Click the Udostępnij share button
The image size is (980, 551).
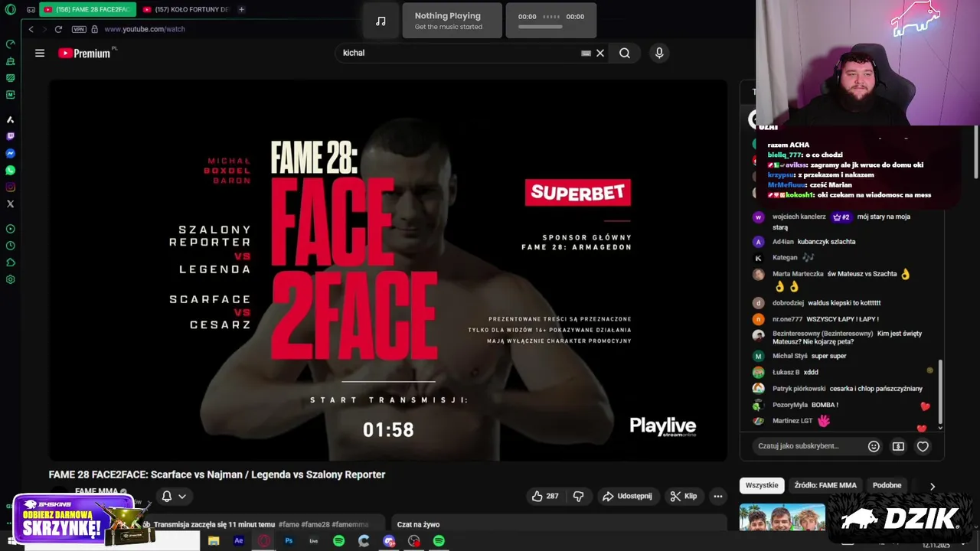click(x=627, y=496)
